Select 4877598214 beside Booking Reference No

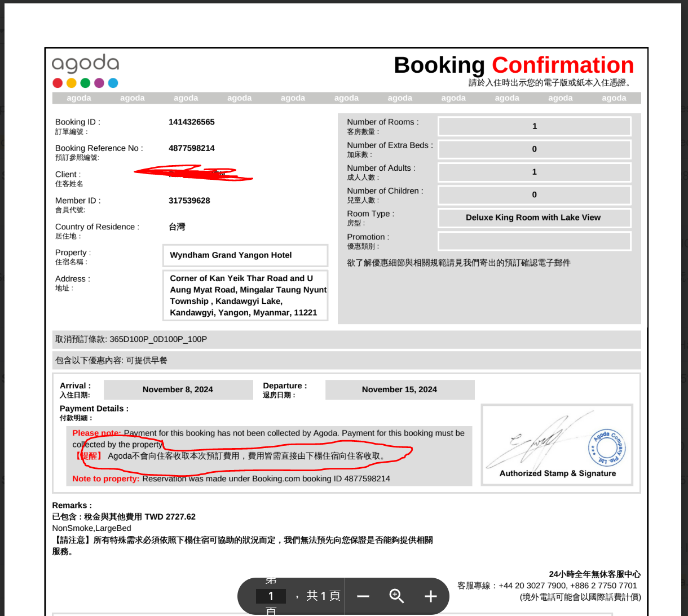tap(192, 148)
